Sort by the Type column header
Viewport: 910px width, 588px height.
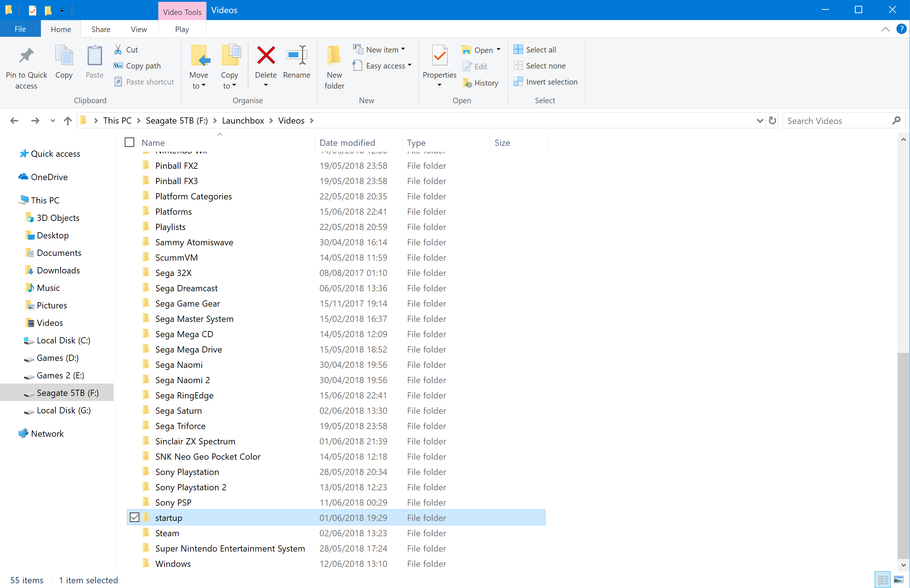(446, 143)
